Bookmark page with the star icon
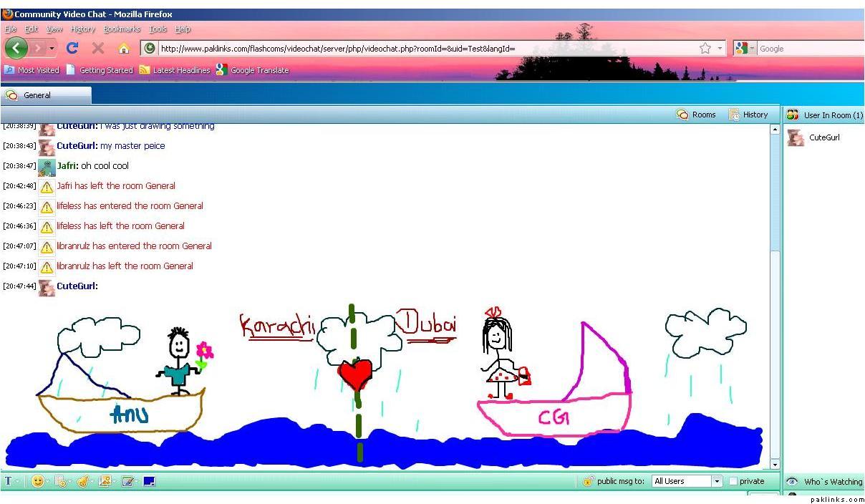 pos(705,48)
